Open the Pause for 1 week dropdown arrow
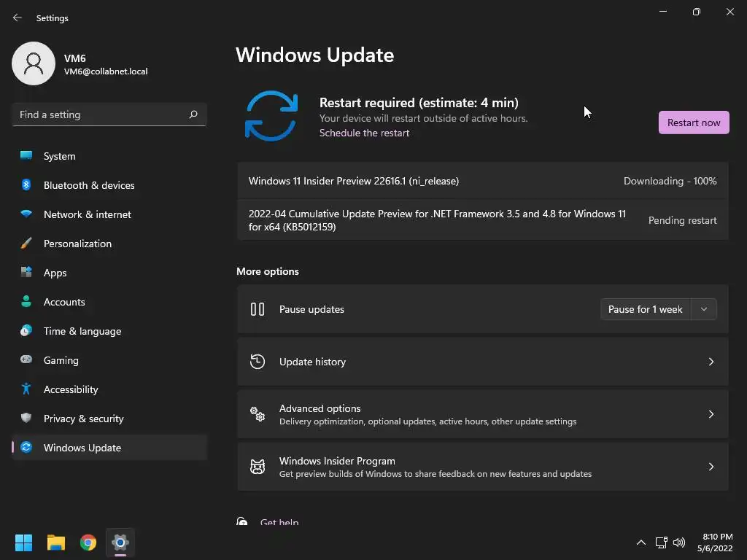This screenshot has height=560, width=747. [704, 309]
